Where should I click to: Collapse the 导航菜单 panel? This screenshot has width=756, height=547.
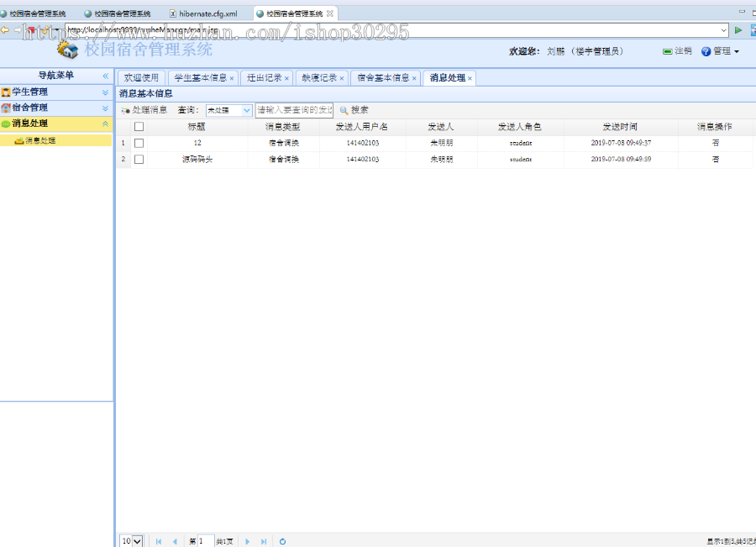coord(106,76)
